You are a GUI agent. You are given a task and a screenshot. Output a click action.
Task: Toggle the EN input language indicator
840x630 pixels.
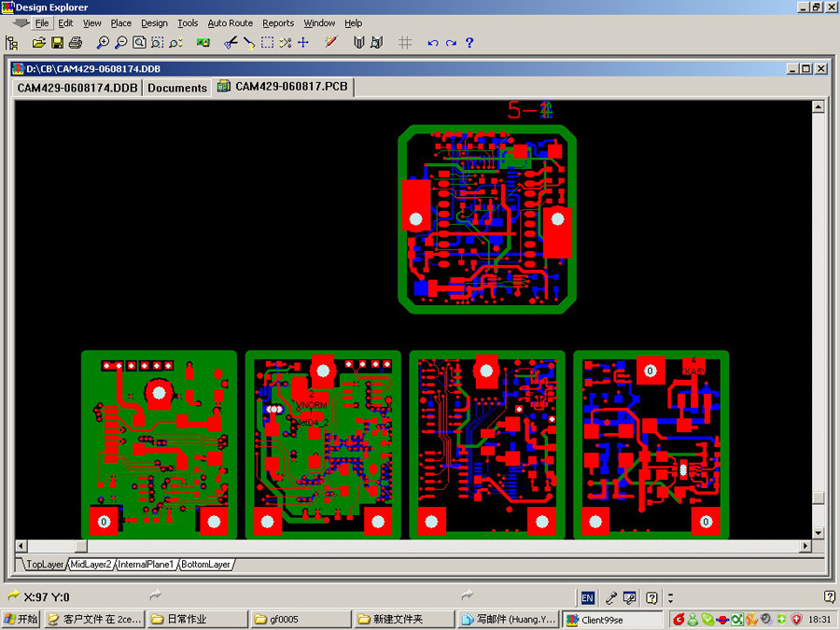588,597
